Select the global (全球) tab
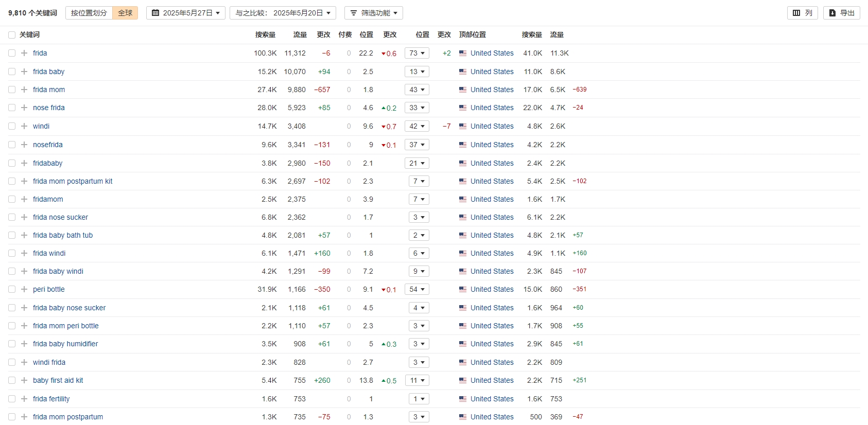Image resolution: width=868 pixels, height=425 pixels. [125, 13]
